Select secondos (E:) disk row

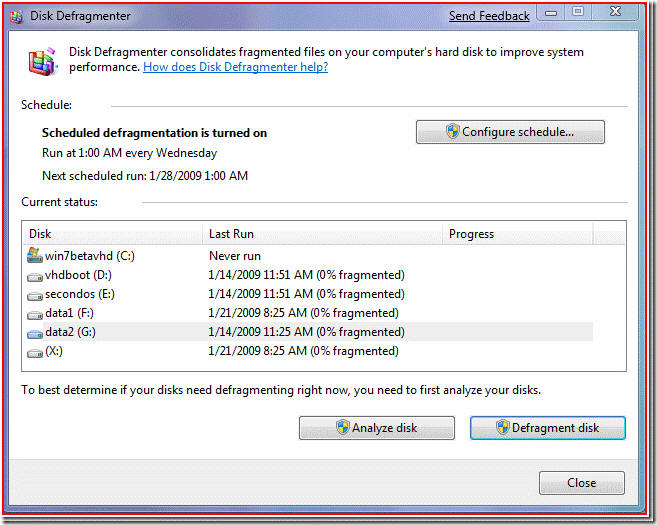click(x=308, y=294)
